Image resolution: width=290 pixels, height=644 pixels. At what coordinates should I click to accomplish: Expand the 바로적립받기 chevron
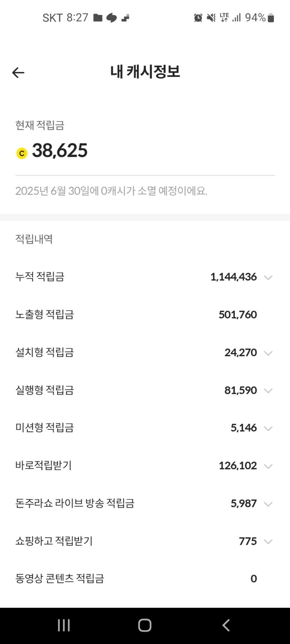[268, 466]
